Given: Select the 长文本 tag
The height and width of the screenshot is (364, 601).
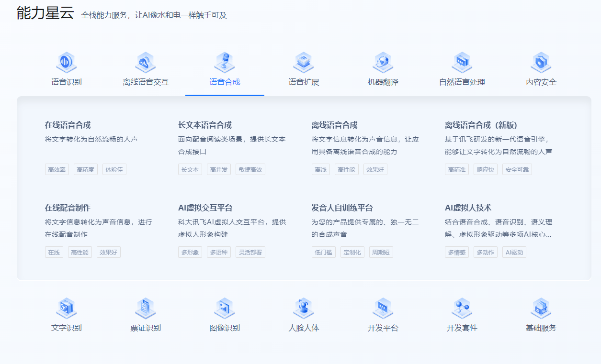Looking at the screenshot, I should 190,169.
